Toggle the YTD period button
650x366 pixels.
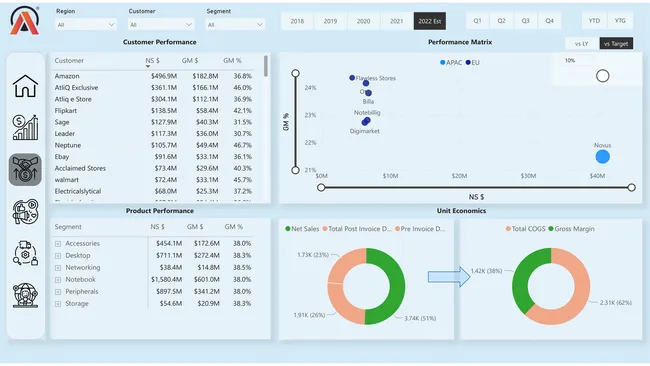594,21
